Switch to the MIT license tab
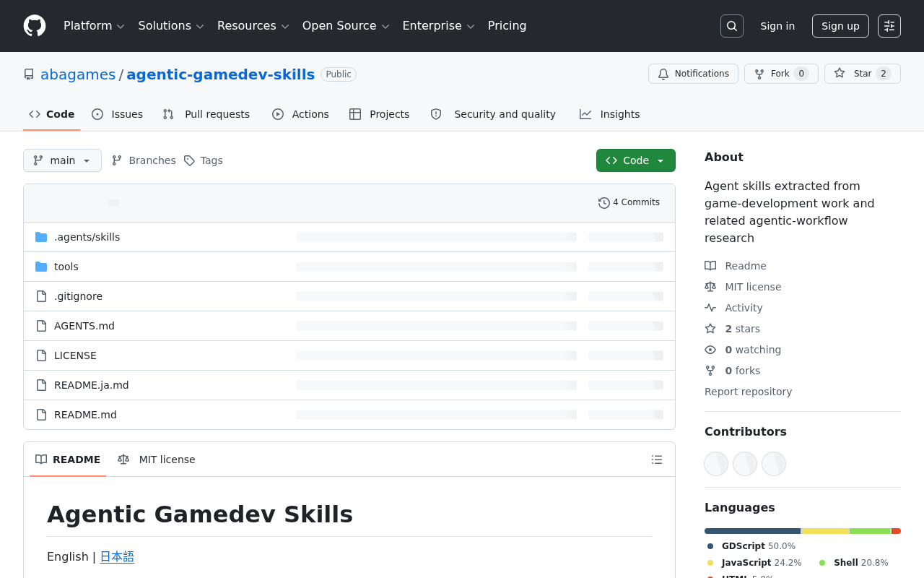 tap(157, 460)
